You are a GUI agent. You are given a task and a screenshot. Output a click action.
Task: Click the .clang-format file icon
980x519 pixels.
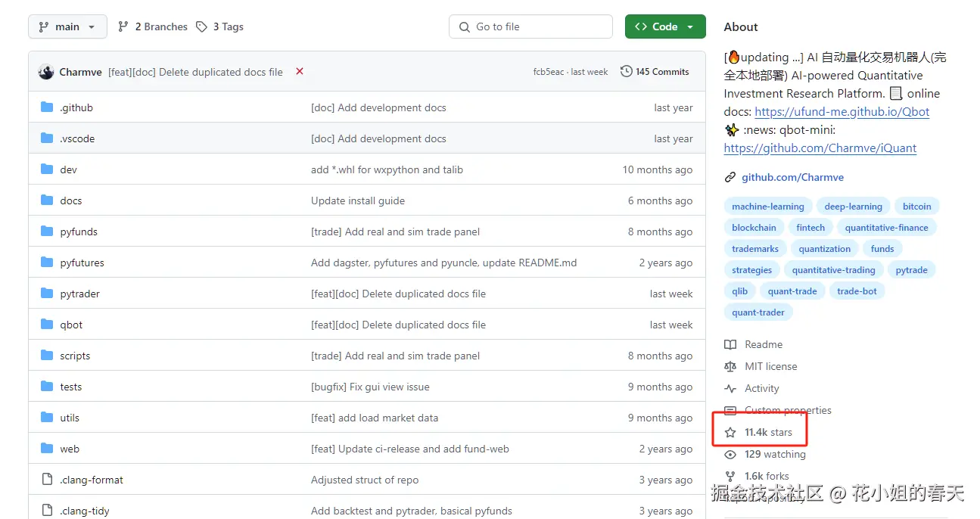point(47,480)
